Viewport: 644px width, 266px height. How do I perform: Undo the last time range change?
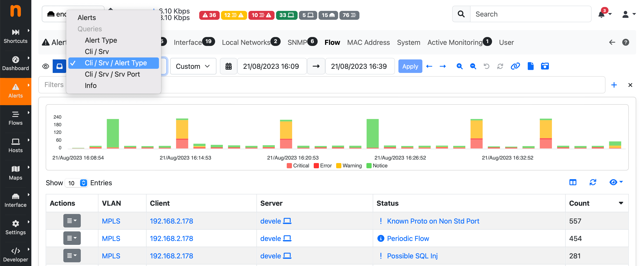(487, 66)
